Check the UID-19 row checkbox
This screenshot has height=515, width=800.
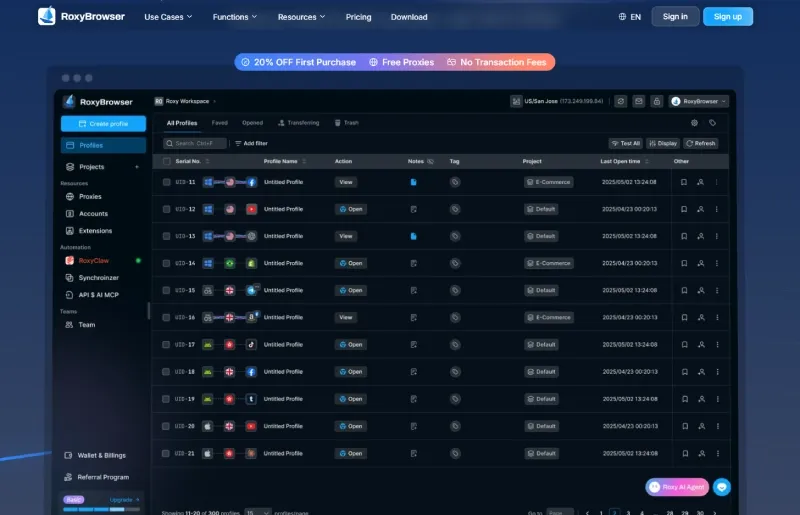[166, 399]
